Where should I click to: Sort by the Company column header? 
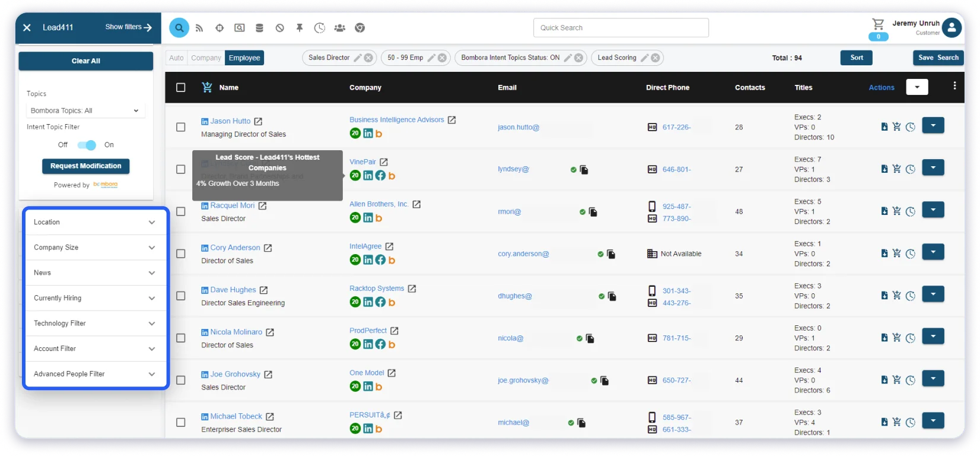click(365, 87)
